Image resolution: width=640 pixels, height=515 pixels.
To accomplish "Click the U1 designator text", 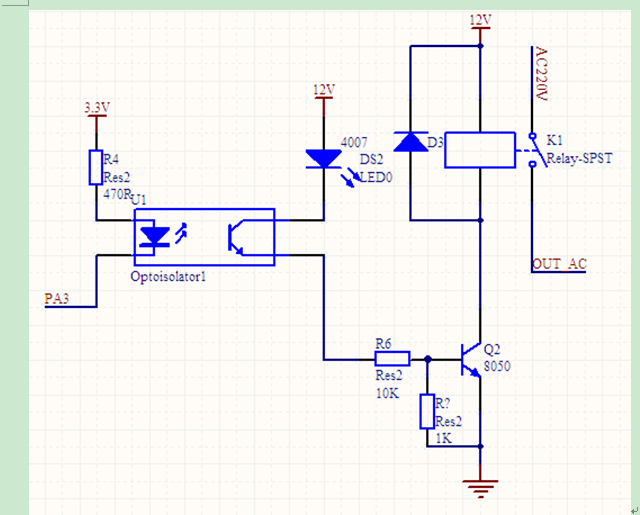I will (138, 200).
